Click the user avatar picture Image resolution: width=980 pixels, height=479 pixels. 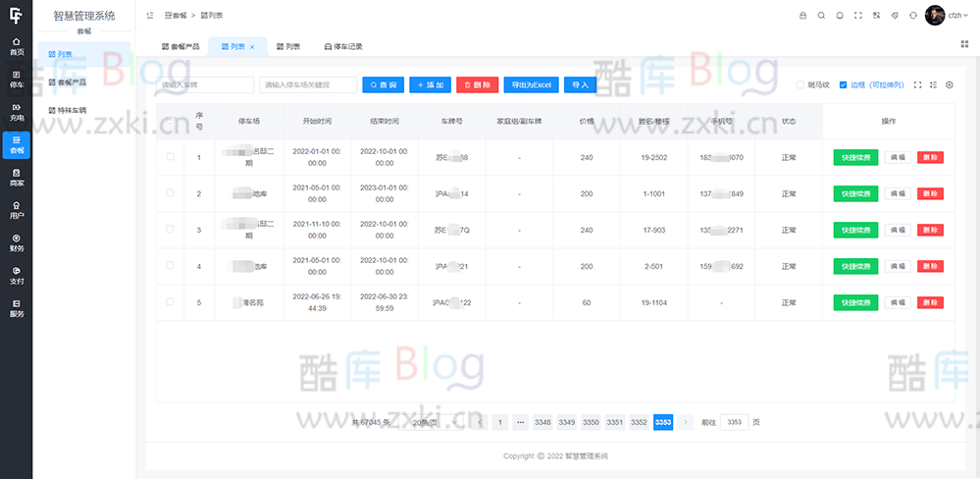point(934,16)
